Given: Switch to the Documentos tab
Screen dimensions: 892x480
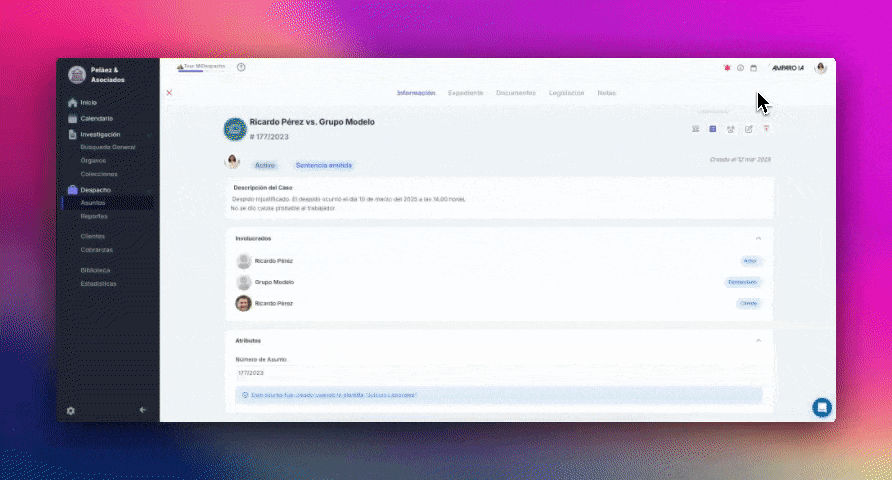Looking at the screenshot, I should click(516, 93).
